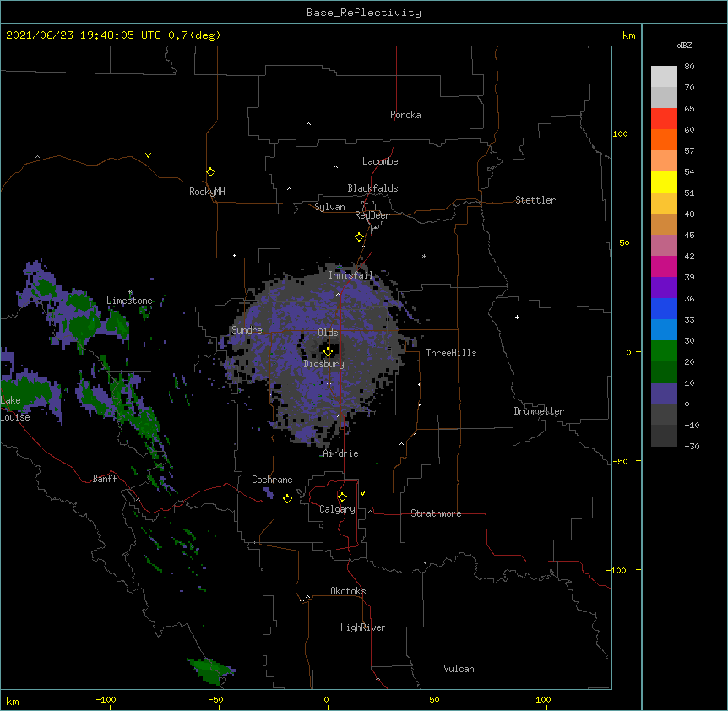Click the Innisfail city label
This screenshot has width=728, height=711.
350,275
